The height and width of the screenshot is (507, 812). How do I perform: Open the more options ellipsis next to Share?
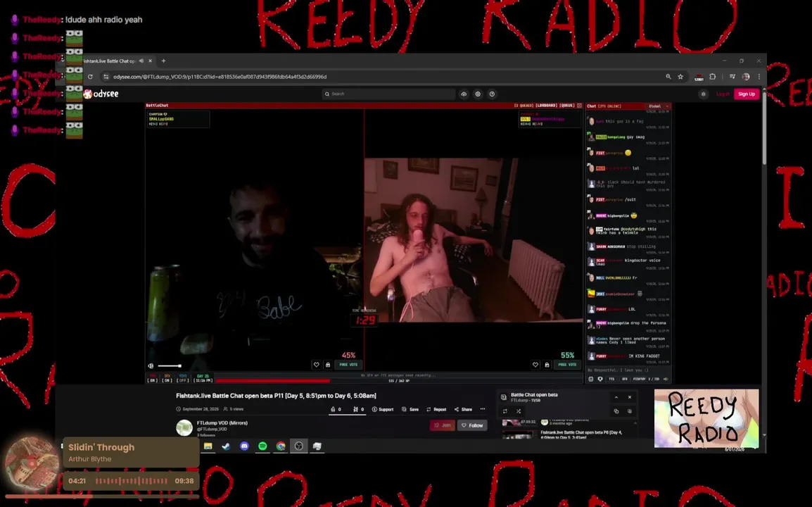click(483, 409)
